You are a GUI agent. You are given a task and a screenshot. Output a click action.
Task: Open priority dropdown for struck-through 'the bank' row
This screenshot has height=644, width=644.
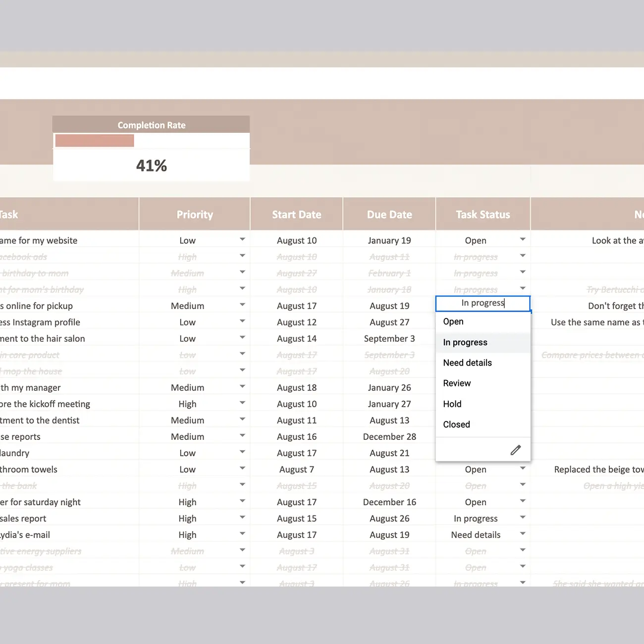(242, 484)
